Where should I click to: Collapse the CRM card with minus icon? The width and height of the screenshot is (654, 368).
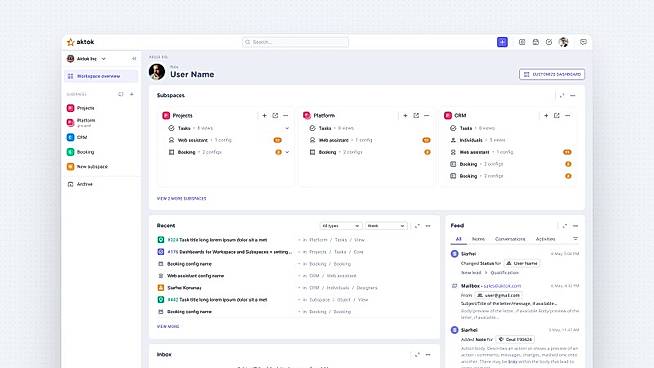[x=568, y=116]
